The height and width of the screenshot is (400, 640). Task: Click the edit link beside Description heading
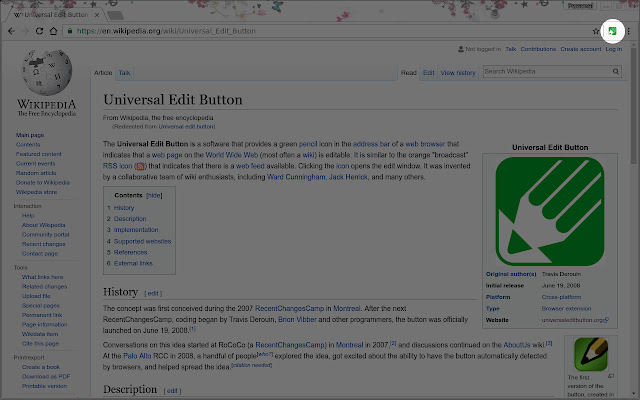click(172, 391)
